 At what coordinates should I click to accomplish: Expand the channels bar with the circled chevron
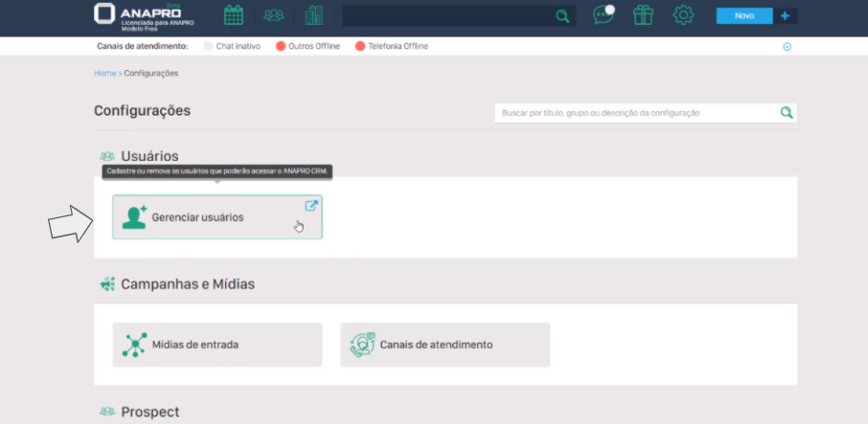tap(788, 46)
